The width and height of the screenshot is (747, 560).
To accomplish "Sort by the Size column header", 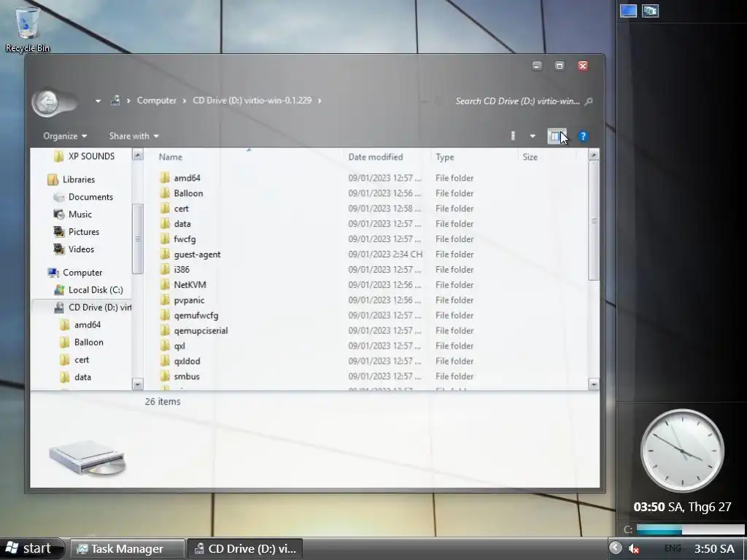I will [x=530, y=157].
